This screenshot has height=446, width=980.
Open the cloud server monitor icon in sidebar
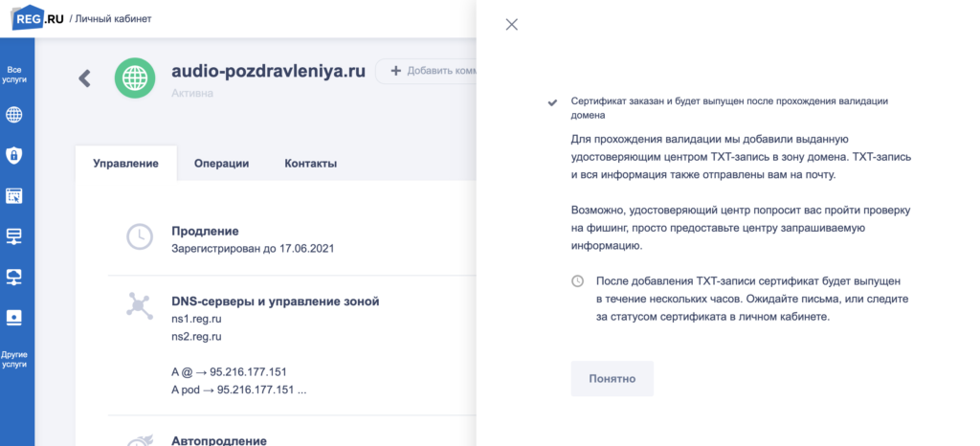13,277
